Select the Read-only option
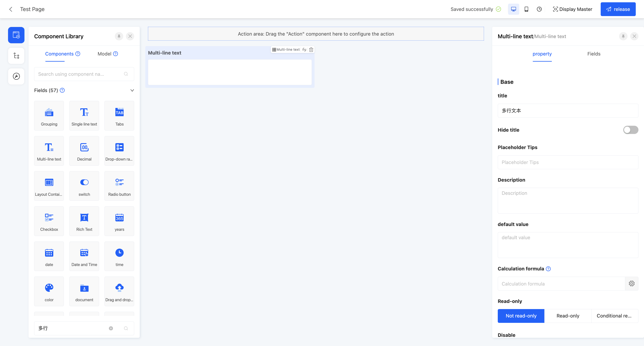 (x=568, y=316)
